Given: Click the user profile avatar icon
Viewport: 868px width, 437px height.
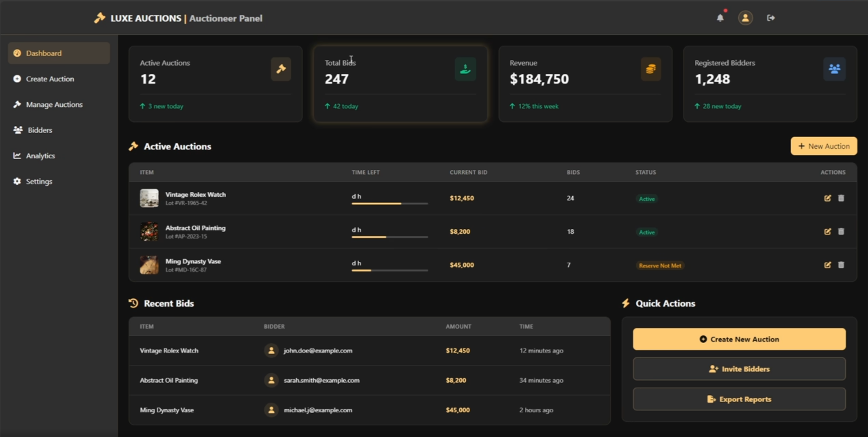Looking at the screenshot, I should 745,18.
